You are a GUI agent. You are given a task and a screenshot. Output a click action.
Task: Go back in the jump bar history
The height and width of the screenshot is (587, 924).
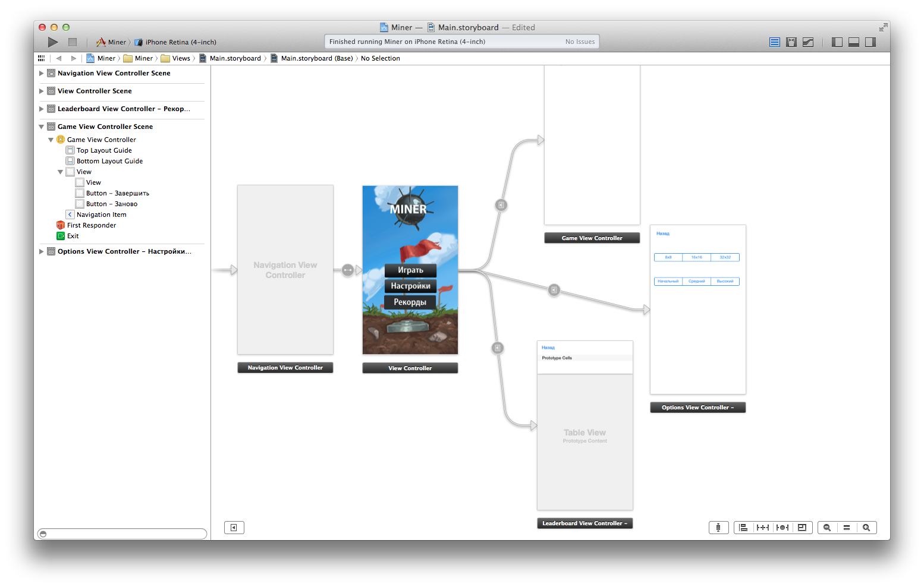[x=59, y=58]
